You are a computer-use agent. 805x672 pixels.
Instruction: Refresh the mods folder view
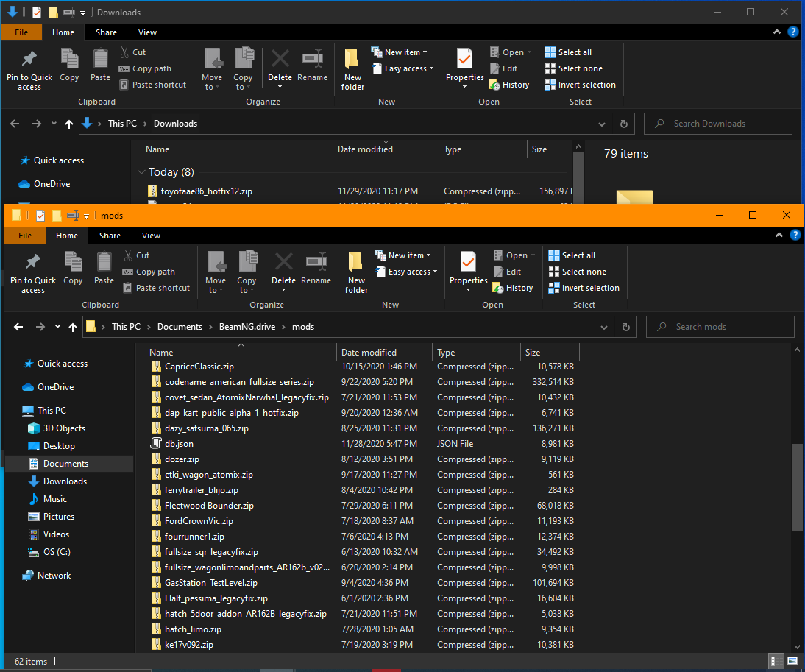[x=626, y=327]
